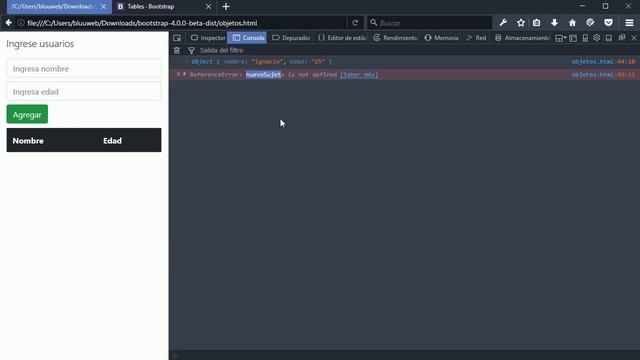Open a new browser tab with plus

pos(226,7)
